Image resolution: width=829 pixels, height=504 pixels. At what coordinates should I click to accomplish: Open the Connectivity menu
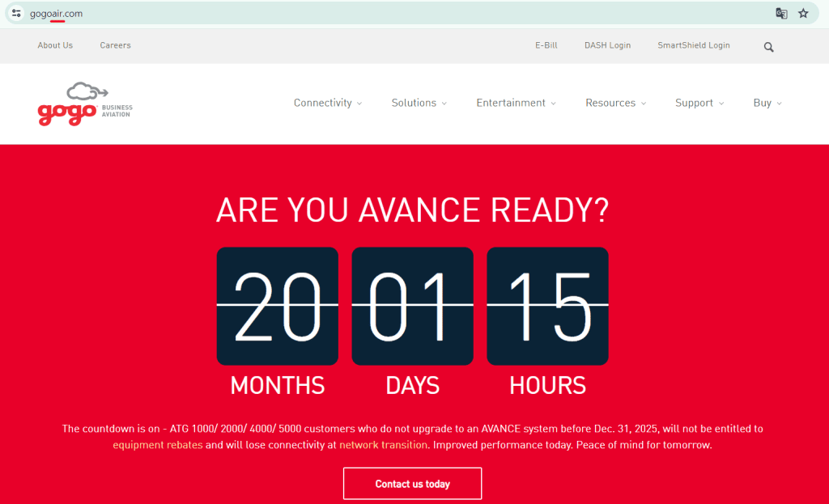(328, 103)
